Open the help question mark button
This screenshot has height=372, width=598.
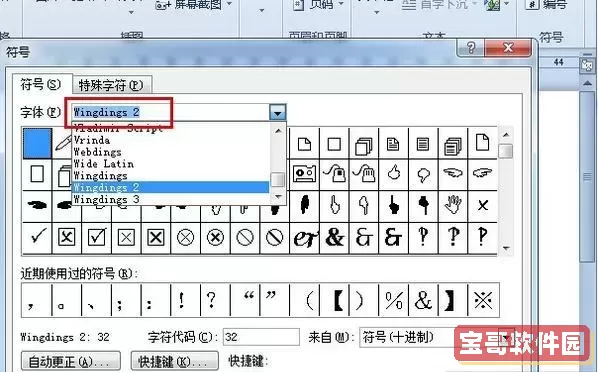pos(471,48)
